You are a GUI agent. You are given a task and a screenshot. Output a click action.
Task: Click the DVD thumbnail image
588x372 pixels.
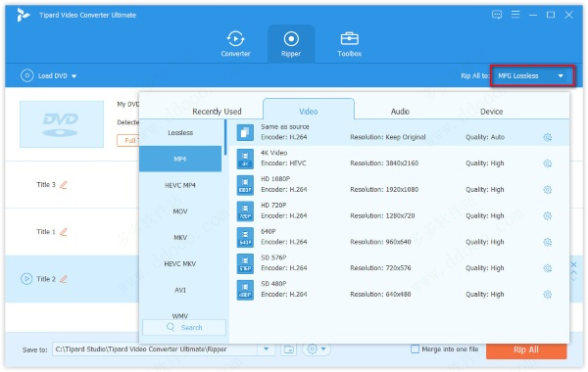point(62,124)
